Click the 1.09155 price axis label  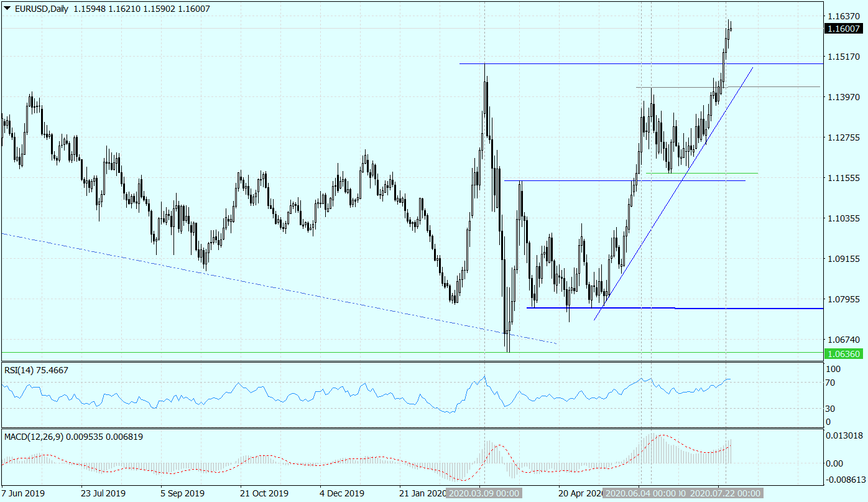(844, 259)
